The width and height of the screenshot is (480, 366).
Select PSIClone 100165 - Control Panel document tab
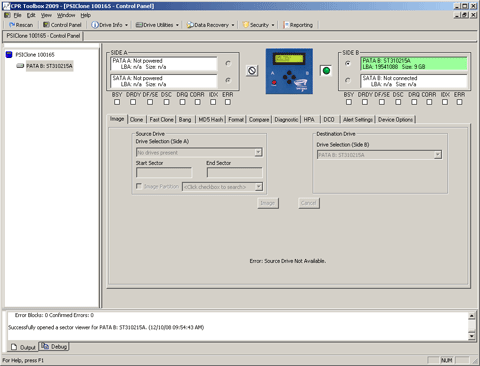click(43, 36)
